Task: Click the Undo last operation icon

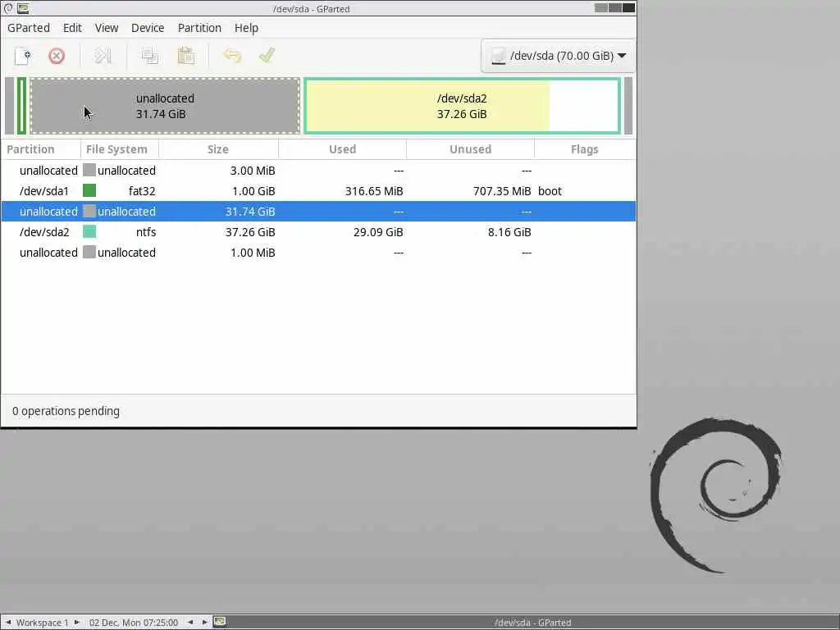Action: pos(232,56)
